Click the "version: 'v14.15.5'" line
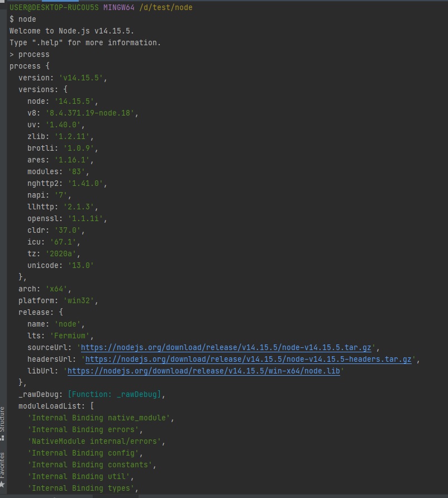The height and width of the screenshot is (498, 448). pos(63,78)
